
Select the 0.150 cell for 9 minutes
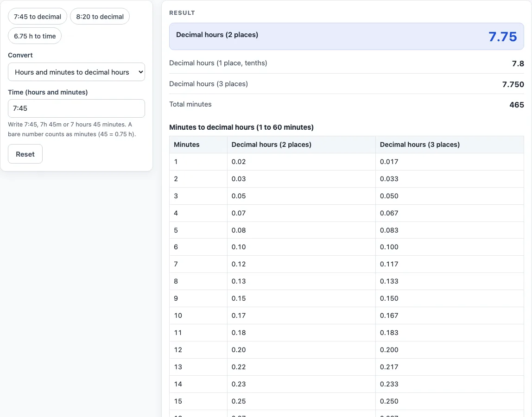[450, 298]
